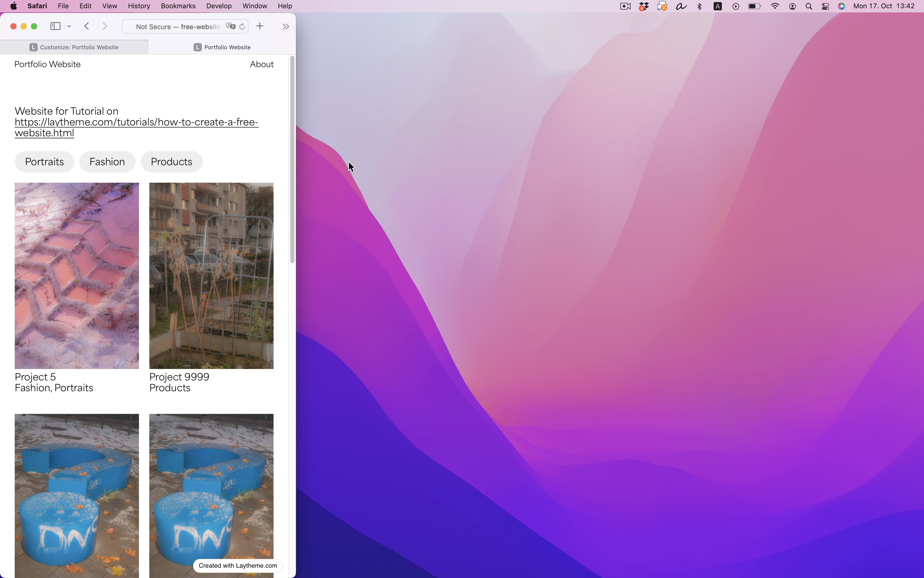Click the 'Products' caption under Project 9999
Viewport: 924px width, 578px height.
click(x=170, y=388)
